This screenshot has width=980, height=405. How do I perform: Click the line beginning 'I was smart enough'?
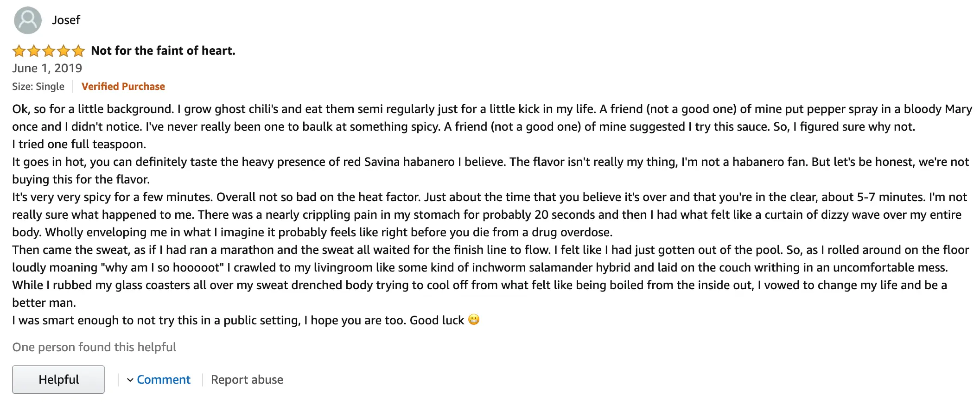[238, 320]
